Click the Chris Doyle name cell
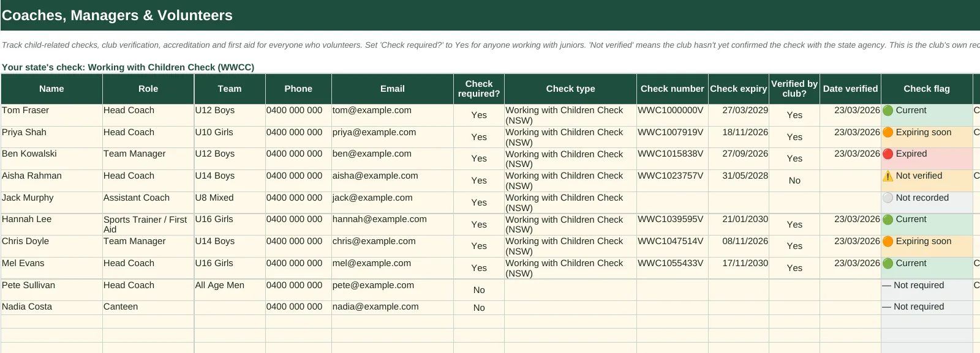980x353 pixels. [51, 246]
